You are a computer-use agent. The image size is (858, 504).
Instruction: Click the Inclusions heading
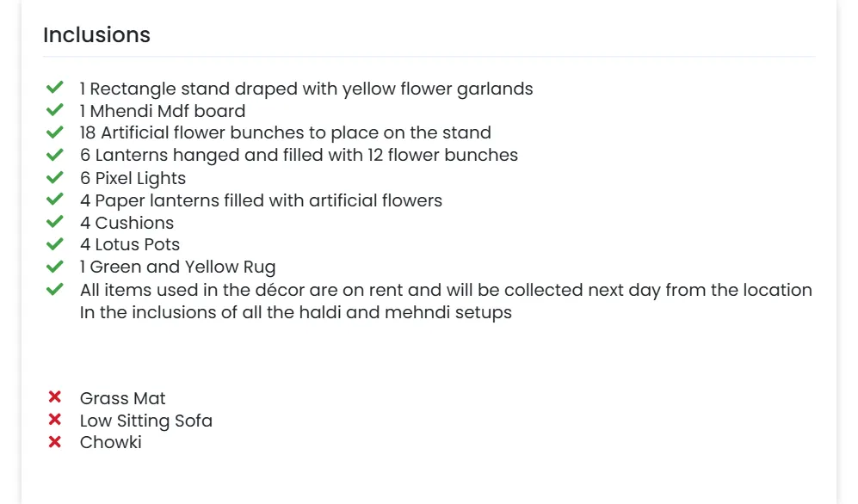tap(96, 35)
